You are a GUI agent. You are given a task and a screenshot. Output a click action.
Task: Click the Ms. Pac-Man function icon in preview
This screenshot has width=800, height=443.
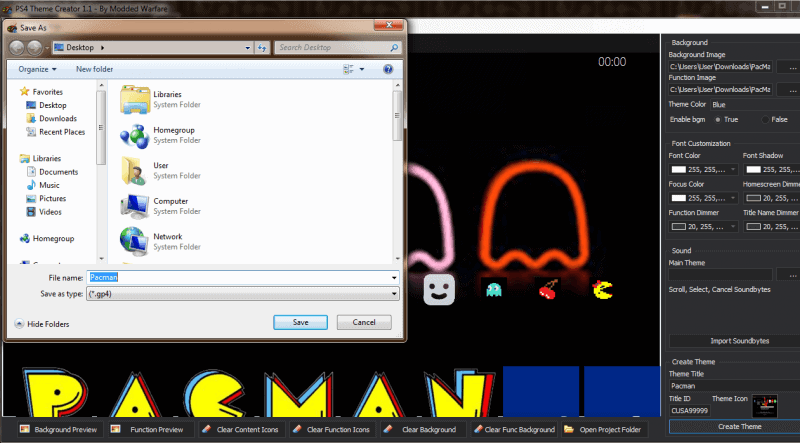(603, 289)
